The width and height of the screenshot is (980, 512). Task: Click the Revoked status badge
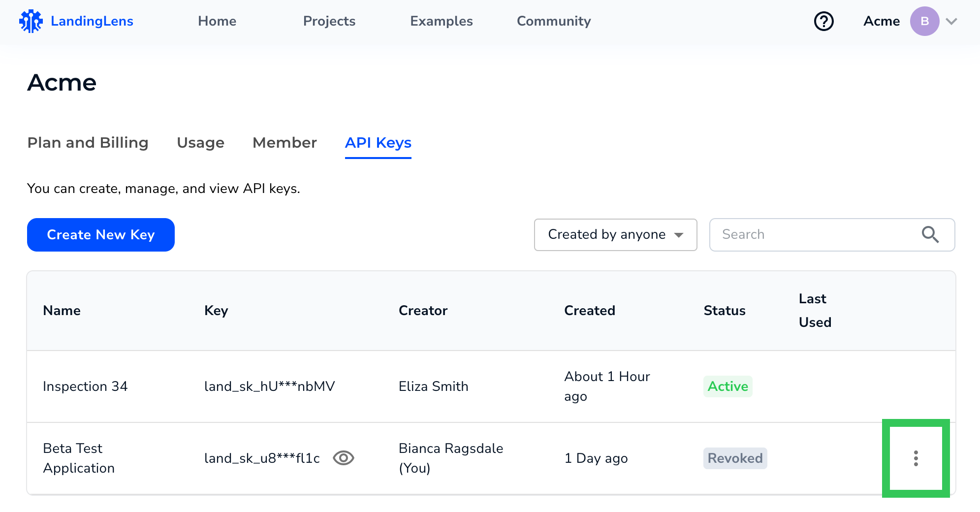click(x=735, y=458)
